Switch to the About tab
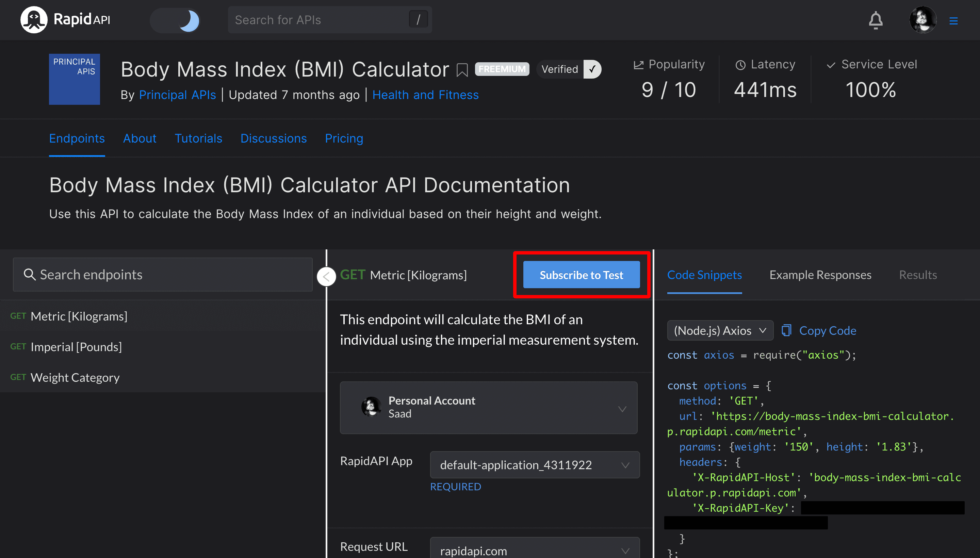Image resolution: width=980 pixels, height=558 pixels. (x=139, y=139)
